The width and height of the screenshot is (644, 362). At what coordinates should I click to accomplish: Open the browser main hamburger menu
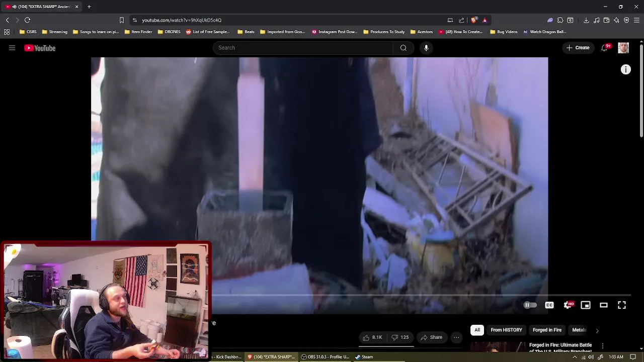click(x=636, y=20)
